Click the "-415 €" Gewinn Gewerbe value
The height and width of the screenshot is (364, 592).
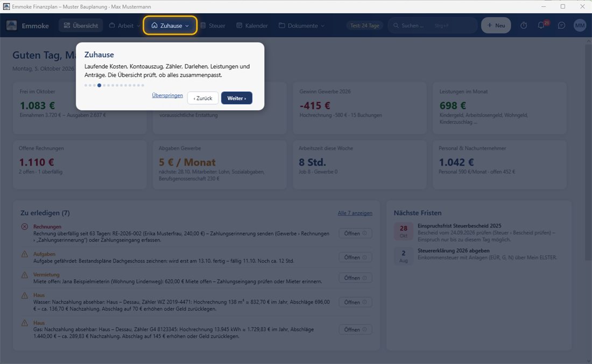tap(315, 105)
